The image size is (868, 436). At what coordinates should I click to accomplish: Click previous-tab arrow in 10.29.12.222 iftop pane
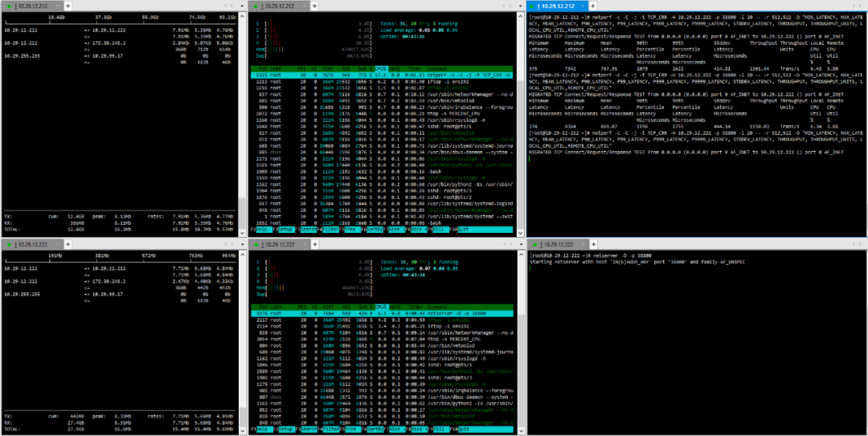(x=225, y=245)
